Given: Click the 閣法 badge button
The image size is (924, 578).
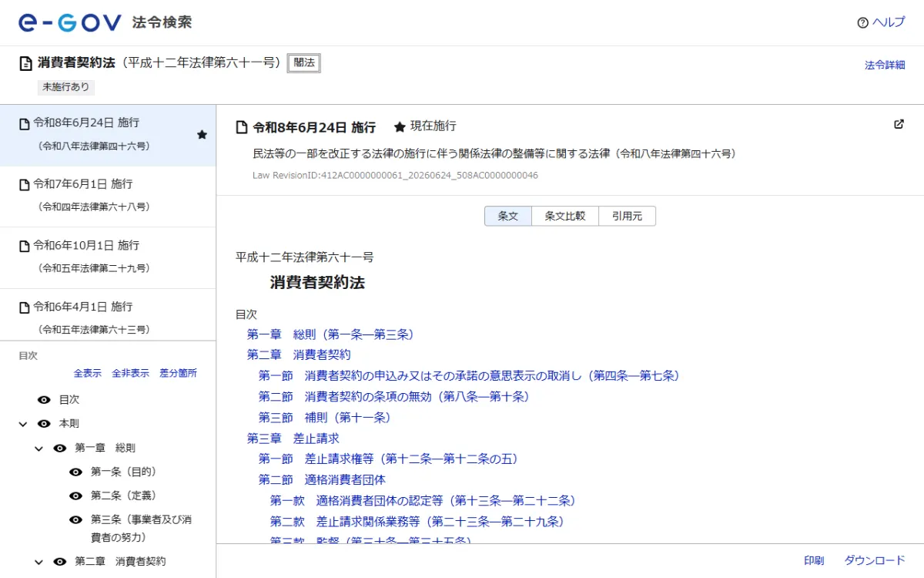Looking at the screenshot, I should click(x=304, y=63).
